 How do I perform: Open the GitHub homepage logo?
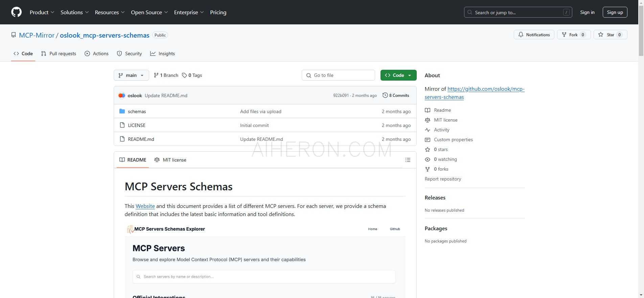click(16, 12)
